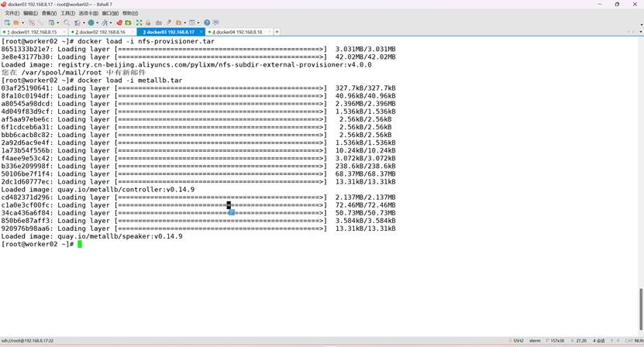Click tab bar scroll-left arrow
This screenshot has height=347, width=644.
628,32
